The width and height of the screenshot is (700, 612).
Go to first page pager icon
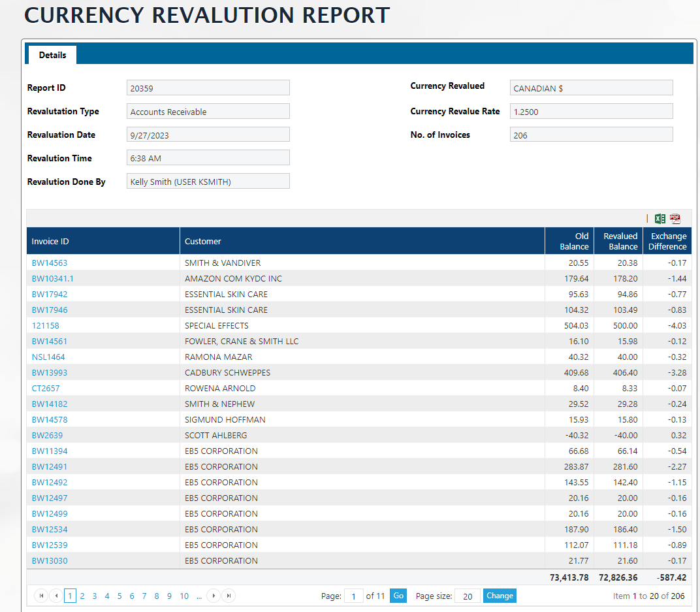[x=41, y=596]
